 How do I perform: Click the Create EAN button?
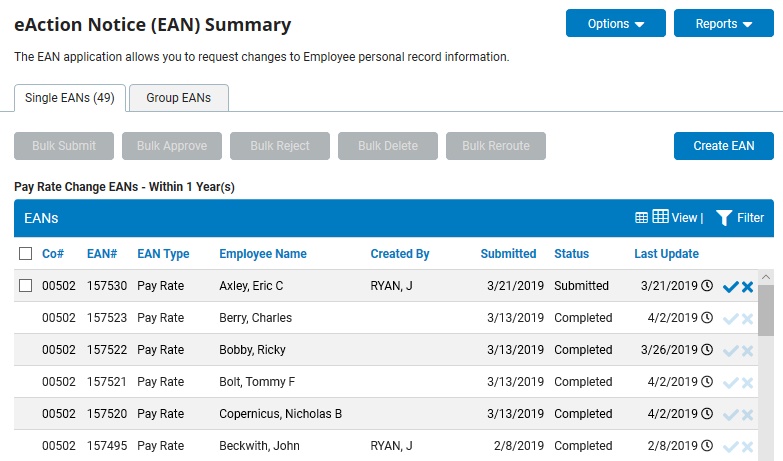pyautogui.click(x=724, y=146)
